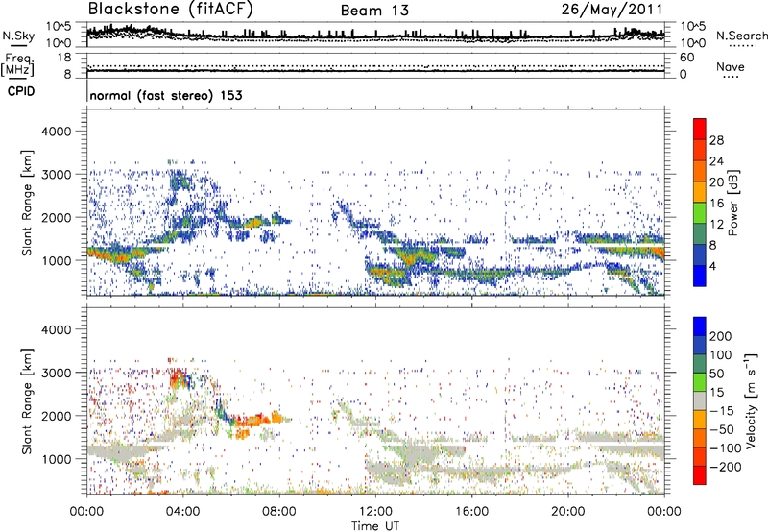Click the 'N.Sky' legend label
Viewport: 768px width, 532px height.
tap(18, 36)
